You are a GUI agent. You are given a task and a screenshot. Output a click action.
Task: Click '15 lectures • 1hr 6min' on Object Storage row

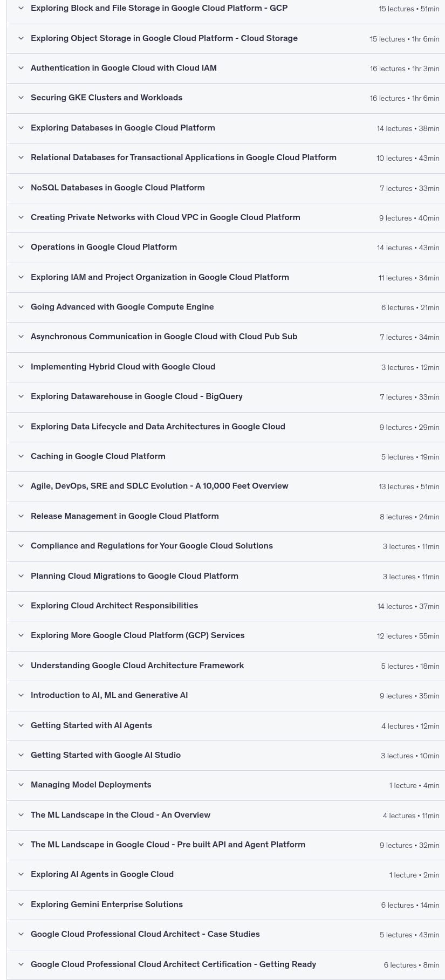click(x=405, y=39)
